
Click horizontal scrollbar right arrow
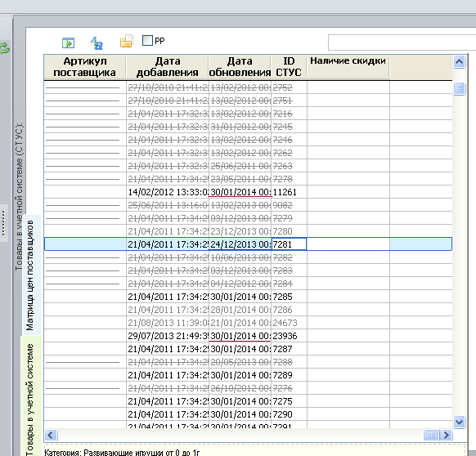pyautogui.click(x=446, y=435)
